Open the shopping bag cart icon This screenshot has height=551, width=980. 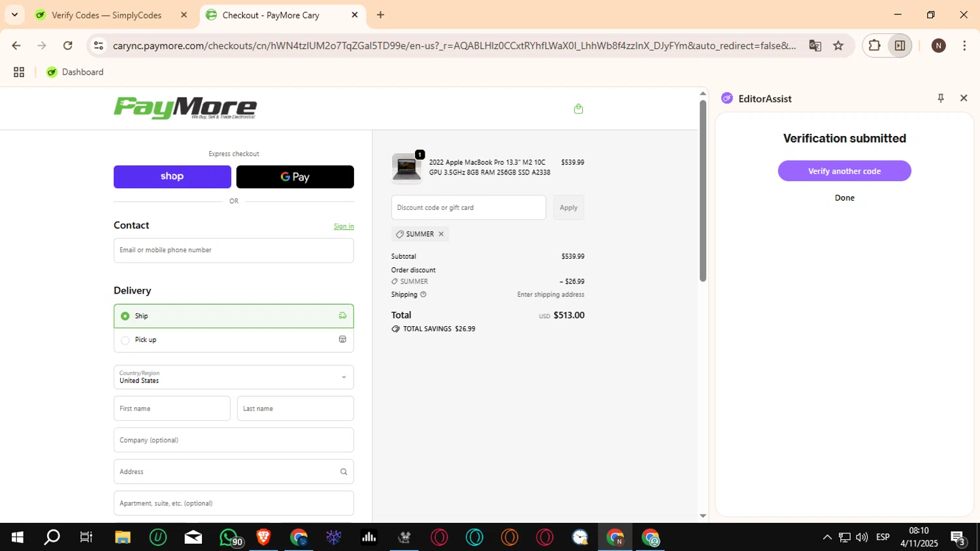pyautogui.click(x=578, y=109)
